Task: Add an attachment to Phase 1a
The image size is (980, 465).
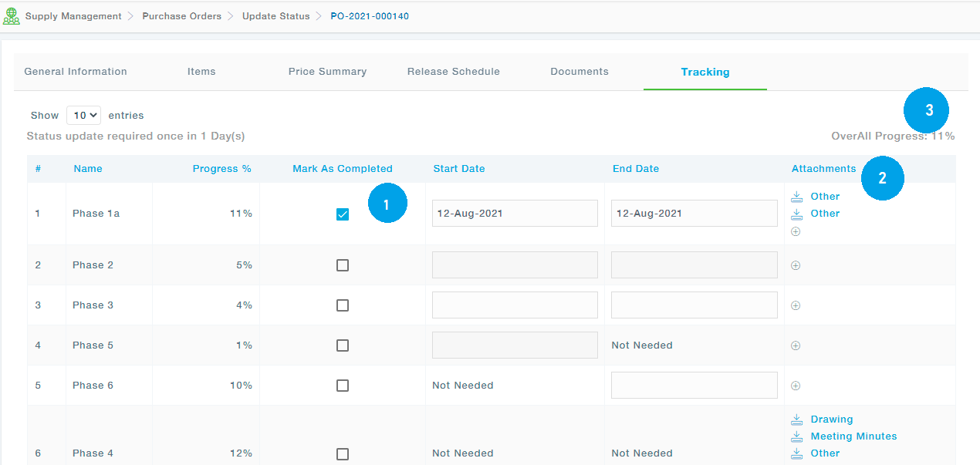Action: point(796,231)
